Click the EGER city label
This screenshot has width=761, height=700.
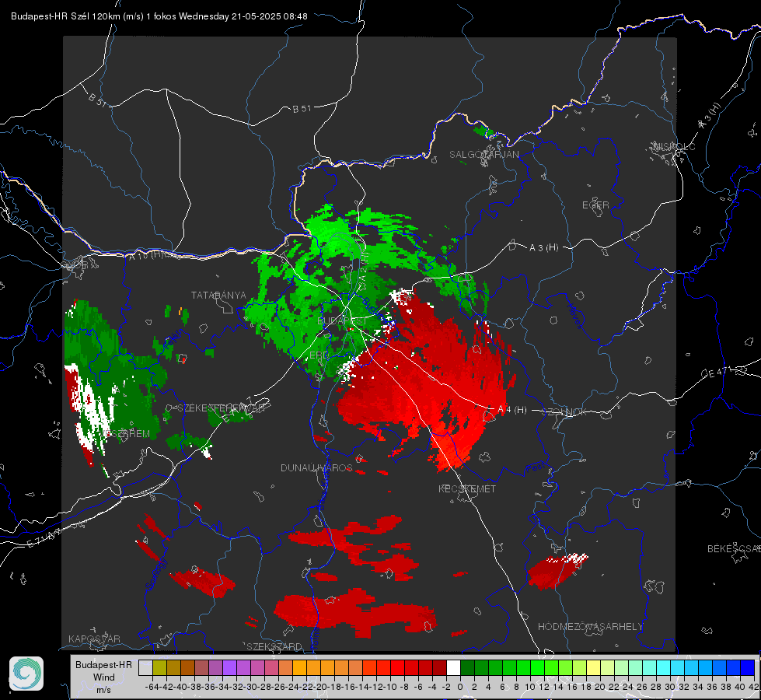[x=595, y=205]
